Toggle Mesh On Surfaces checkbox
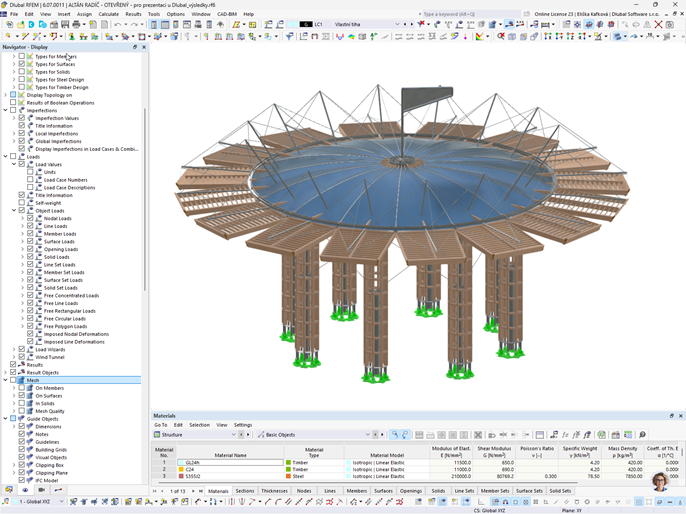Screen dimensions: 686x514 click(x=21, y=395)
